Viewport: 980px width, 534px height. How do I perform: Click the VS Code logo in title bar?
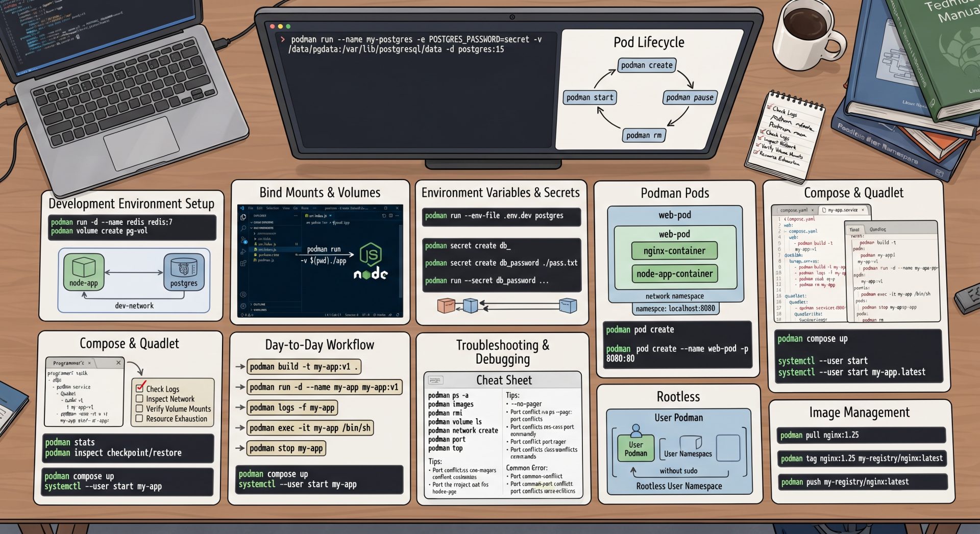pyautogui.click(x=242, y=208)
